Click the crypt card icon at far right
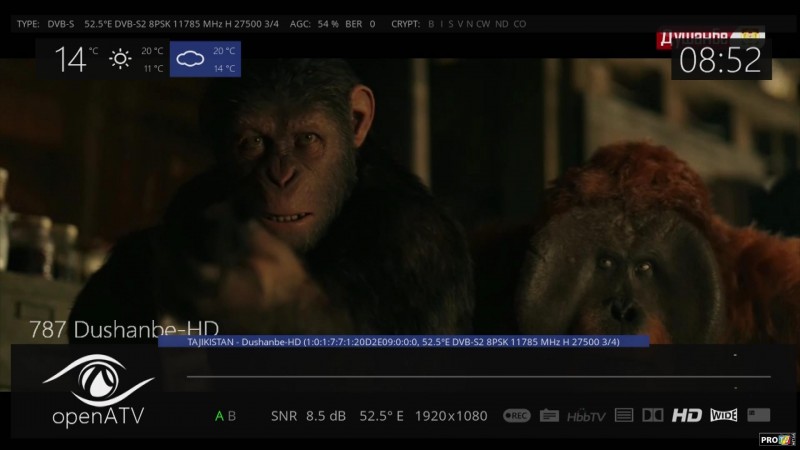 (758, 415)
